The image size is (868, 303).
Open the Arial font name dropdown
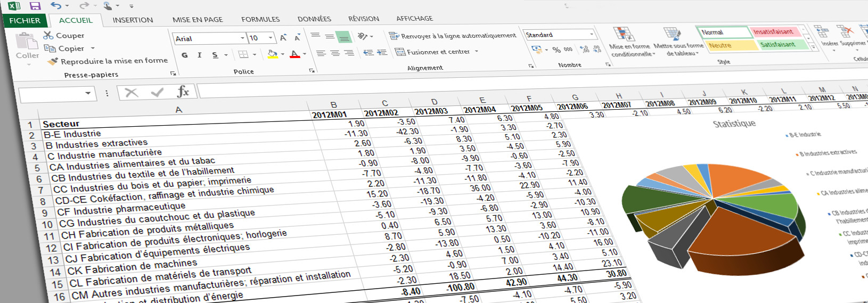[x=242, y=38]
